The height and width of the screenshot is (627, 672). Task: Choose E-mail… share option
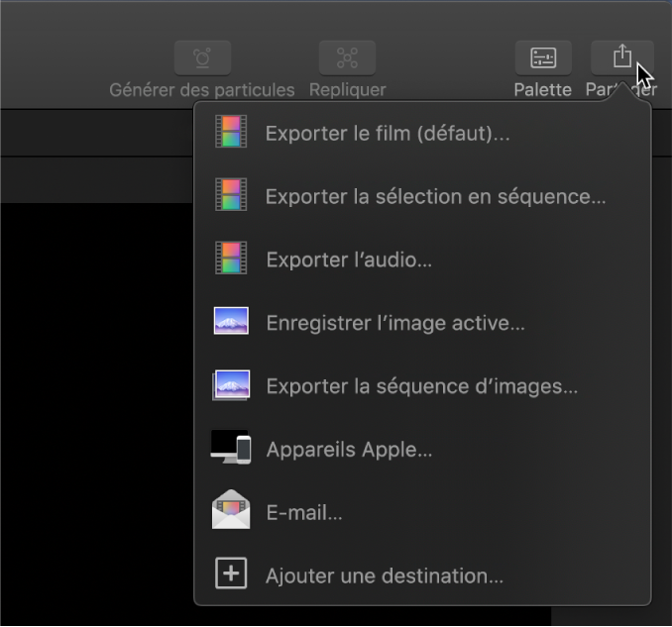click(x=304, y=513)
